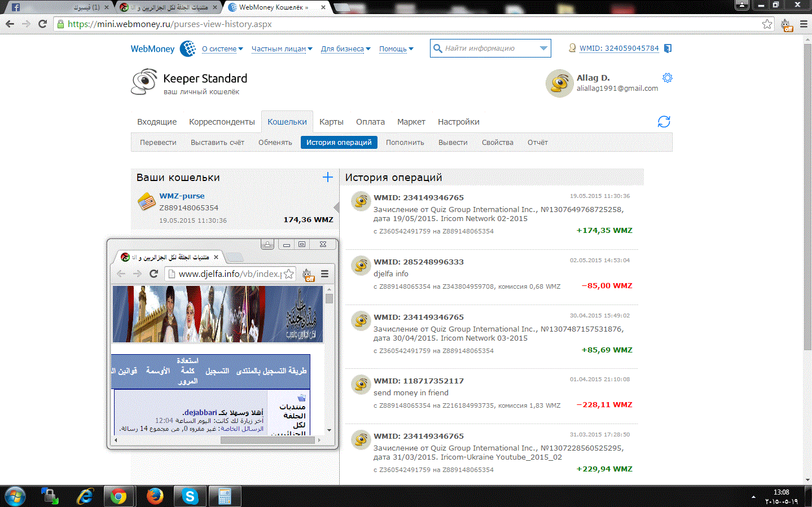Open Firefox from the taskbar

pyautogui.click(x=155, y=496)
